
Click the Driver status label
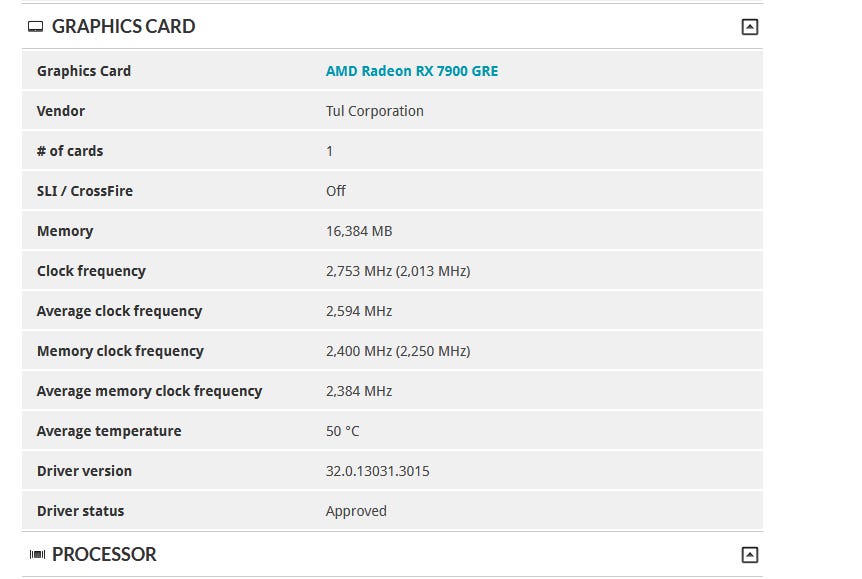(80, 511)
